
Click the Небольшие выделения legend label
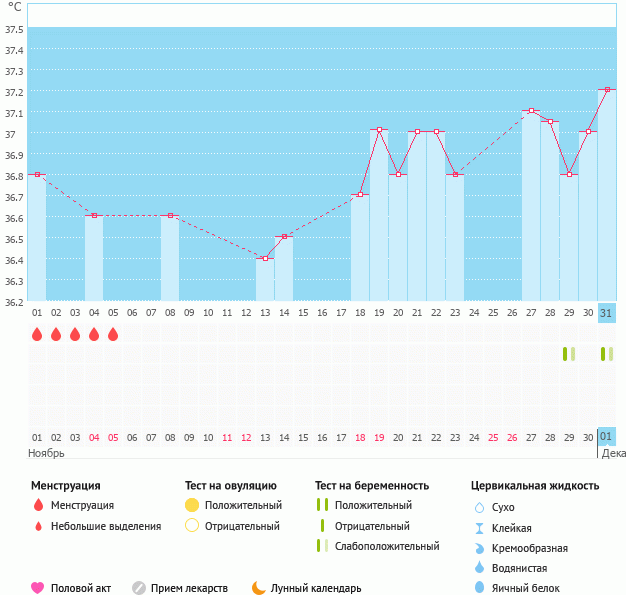click(x=105, y=526)
